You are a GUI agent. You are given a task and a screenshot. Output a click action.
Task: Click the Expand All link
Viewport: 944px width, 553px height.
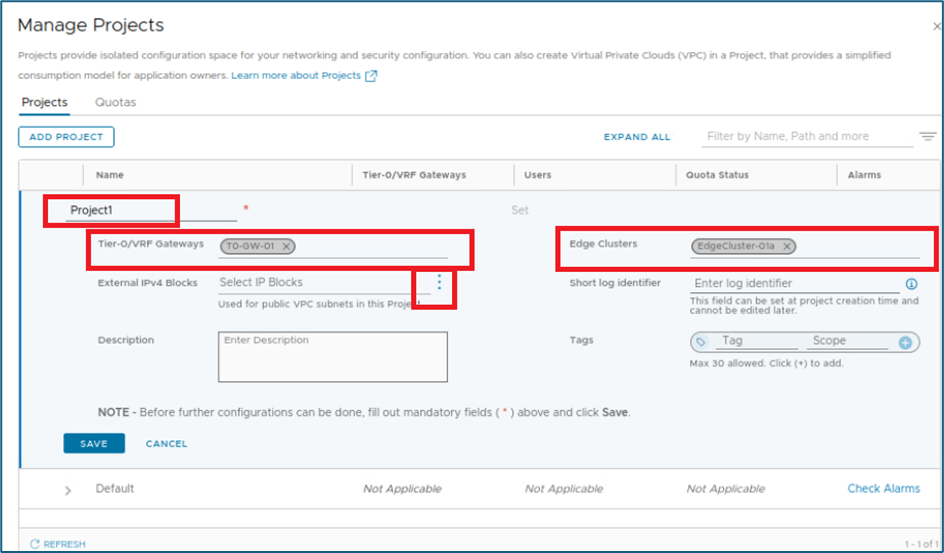click(x=637, y=137)
